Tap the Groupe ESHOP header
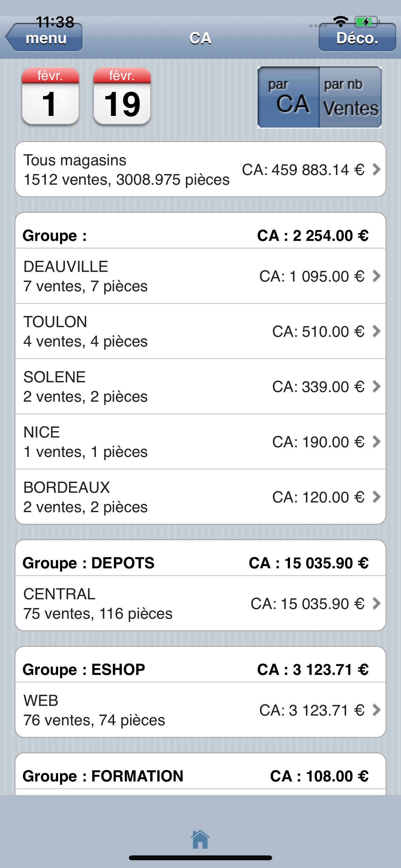Viewport: 401px width, 868px height. coord(200,669)
